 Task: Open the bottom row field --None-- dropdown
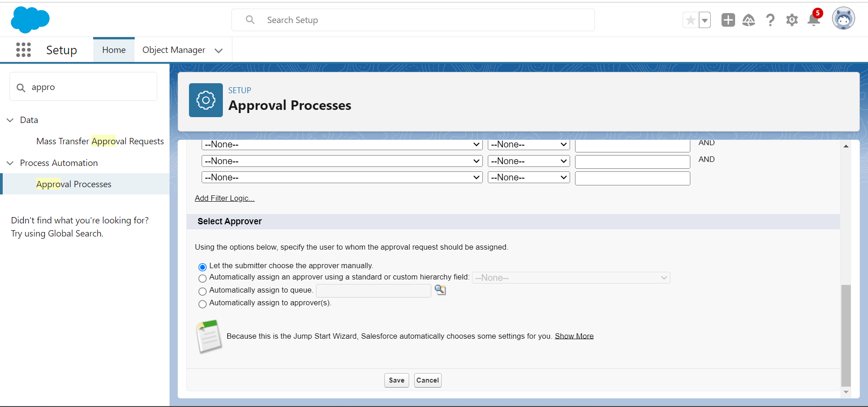point(342,177)
